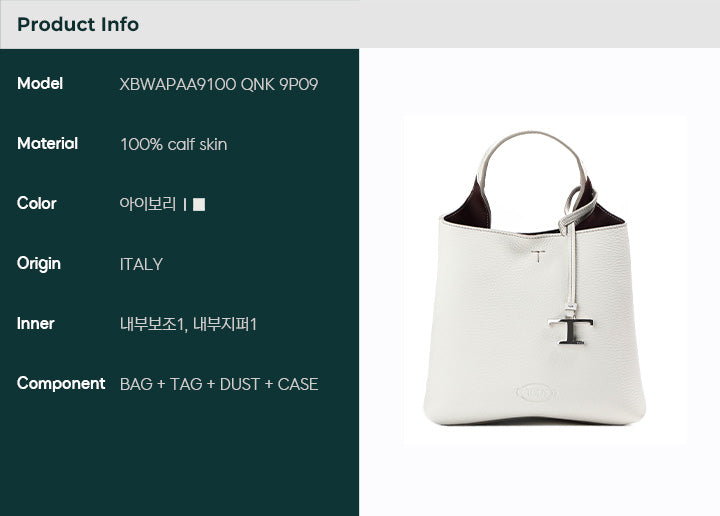
Task: Click the embossed oval logo on bag
Action: pyautogui.click(x=537, y=393)
